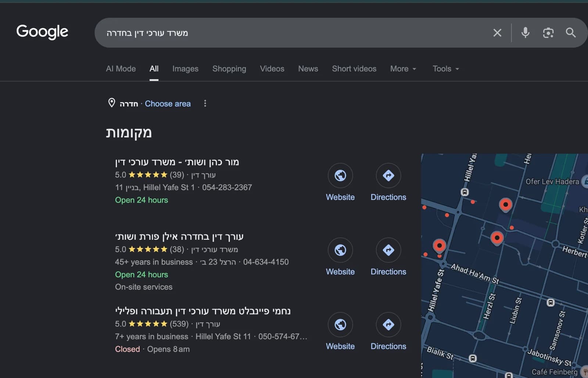Click the (39) reviews rating row
588x378 pixels.
tap(165, 175)
